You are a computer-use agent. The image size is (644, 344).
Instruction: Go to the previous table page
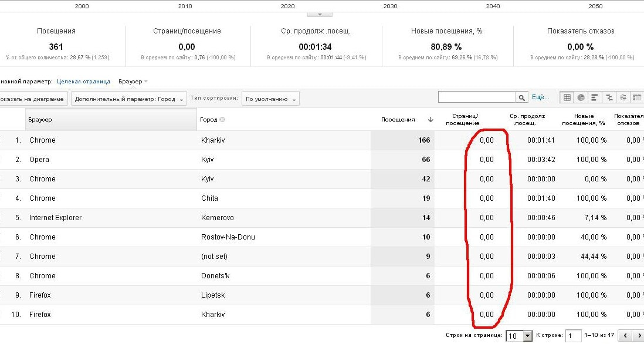(625, 335)
